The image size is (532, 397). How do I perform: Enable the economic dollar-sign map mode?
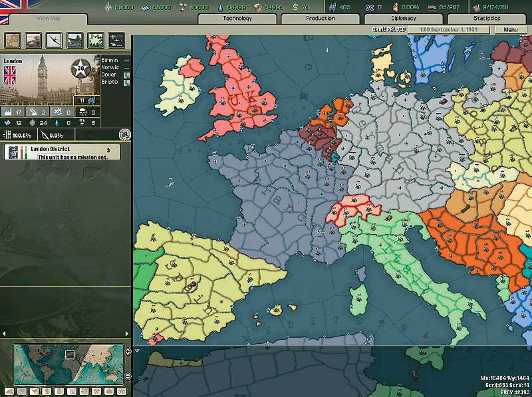click(47, 391)
